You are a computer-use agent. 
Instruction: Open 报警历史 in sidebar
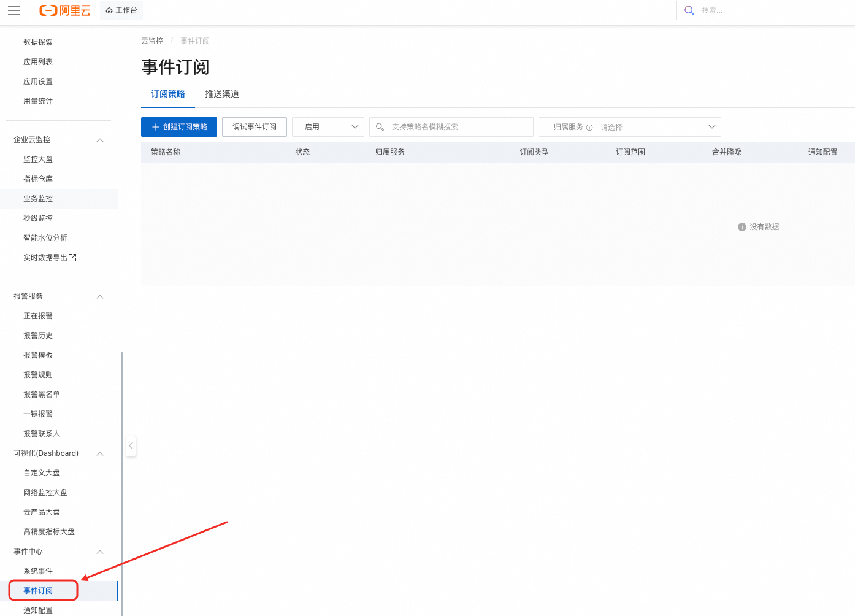click(x=38, y=336)
